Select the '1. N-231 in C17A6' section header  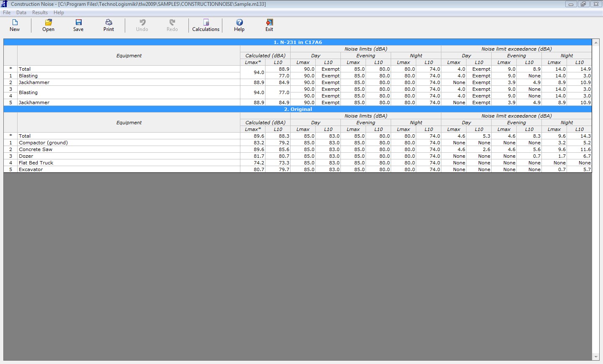click(297, 42)
